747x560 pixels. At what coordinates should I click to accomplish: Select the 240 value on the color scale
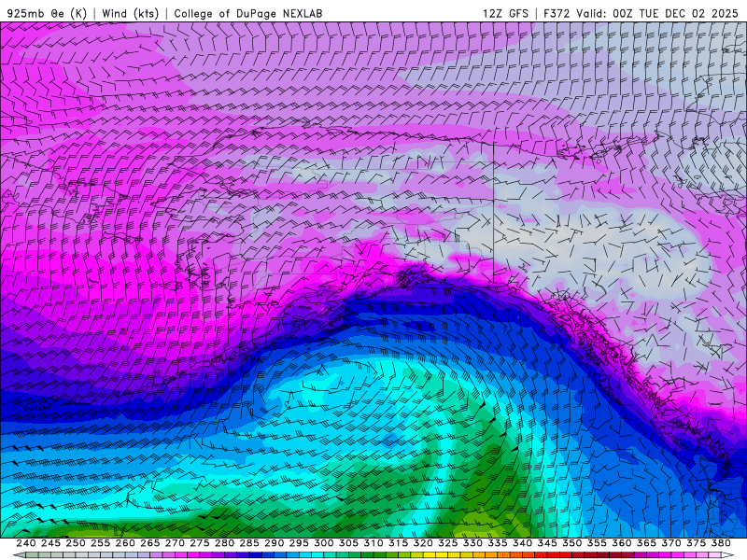coord(26,543)
